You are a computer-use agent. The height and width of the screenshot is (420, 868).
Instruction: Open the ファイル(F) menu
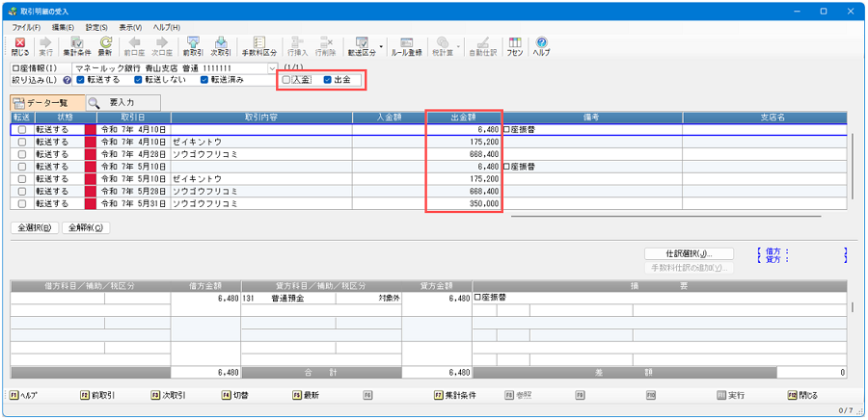pyautogui.click(x=27, y=27)
